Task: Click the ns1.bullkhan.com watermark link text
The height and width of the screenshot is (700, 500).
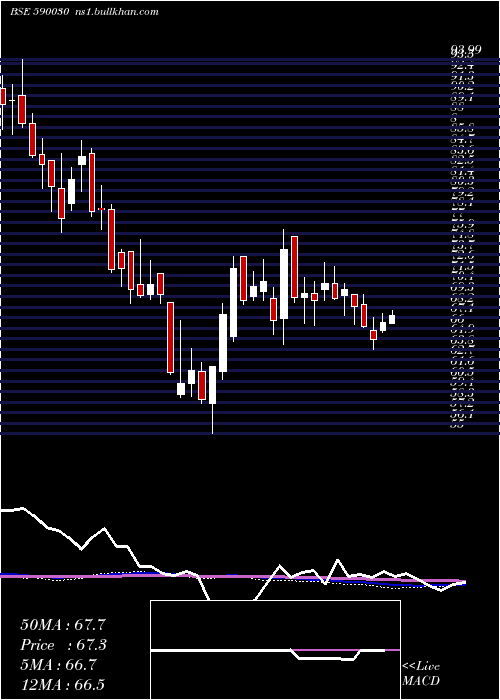Action: [117, 12]
